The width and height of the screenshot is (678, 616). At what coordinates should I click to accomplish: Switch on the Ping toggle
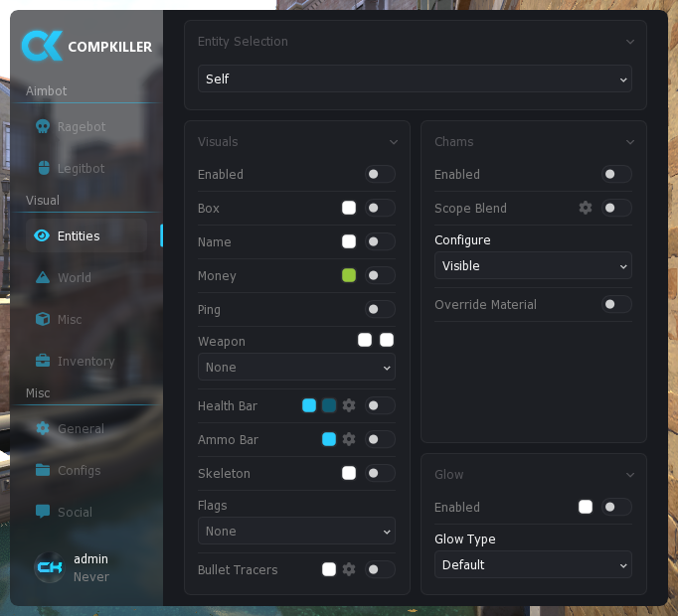380,309
